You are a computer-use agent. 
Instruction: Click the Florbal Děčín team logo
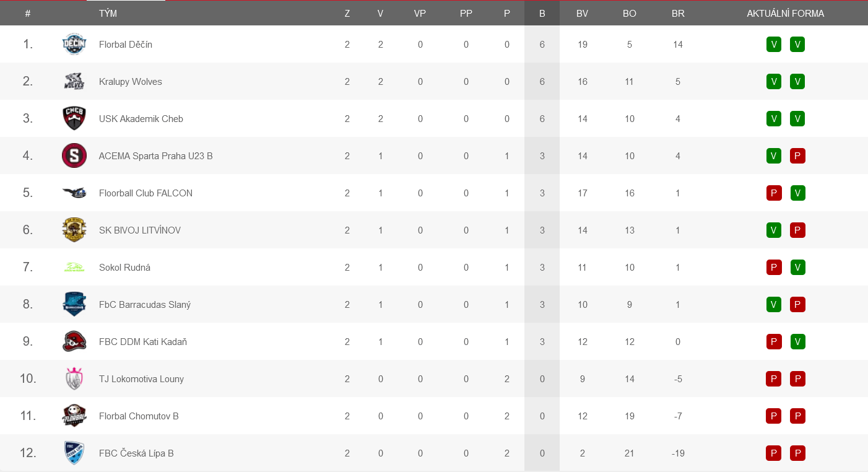pos(74,44)
